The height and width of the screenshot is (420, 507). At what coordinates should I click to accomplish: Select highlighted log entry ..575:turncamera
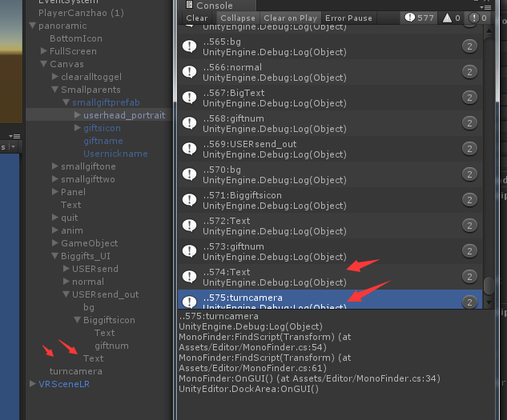tap(330, 299)
